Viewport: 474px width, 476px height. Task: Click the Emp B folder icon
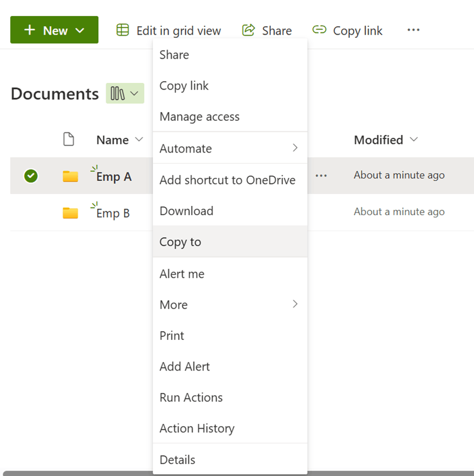pyautogui.click(x=70, y=213)
